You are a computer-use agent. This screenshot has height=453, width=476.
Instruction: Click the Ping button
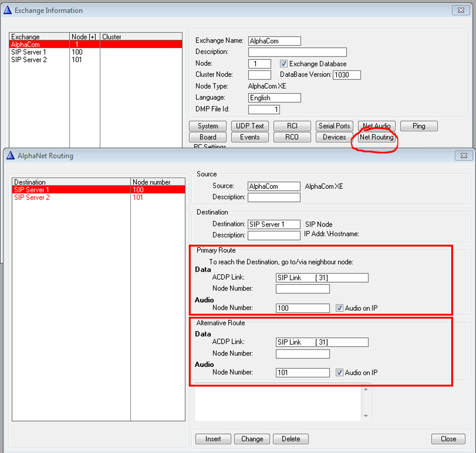[419, 126]
